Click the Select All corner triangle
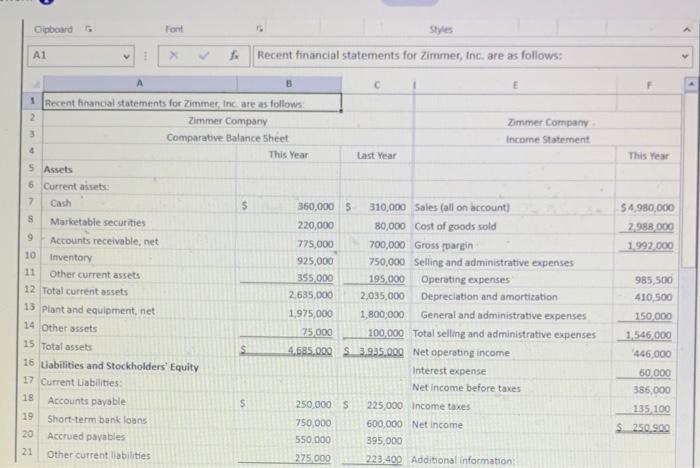This screenshot has height=468, width=700. tap(36, 84)
